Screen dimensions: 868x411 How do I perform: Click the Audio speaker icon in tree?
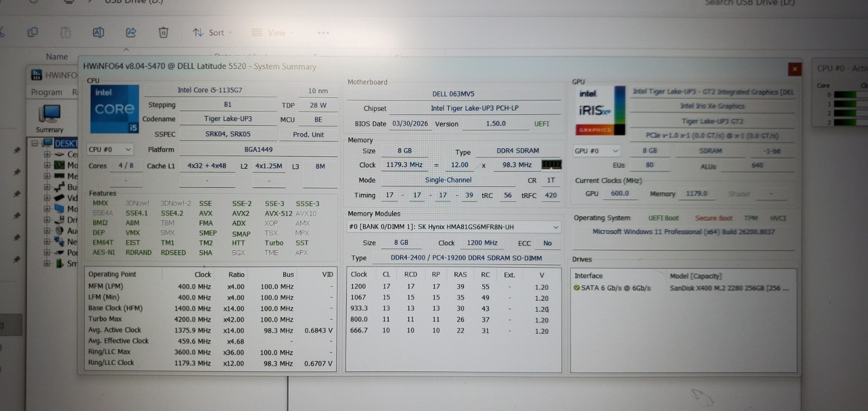tap(59, 230)
